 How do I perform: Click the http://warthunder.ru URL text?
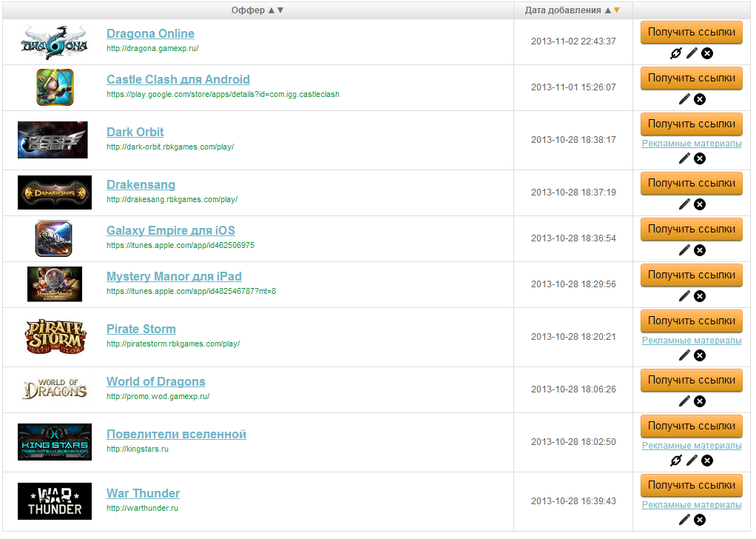pyautogui.click(x=142, y=508)
